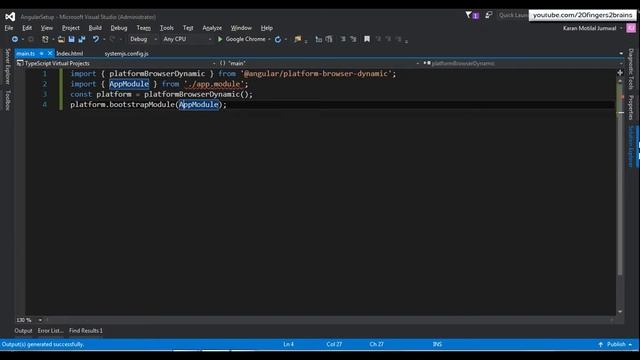640x360 pixels.
Task: Open the Find Results 1 tab
Action: pyautogui.click(x=86, y=331)
